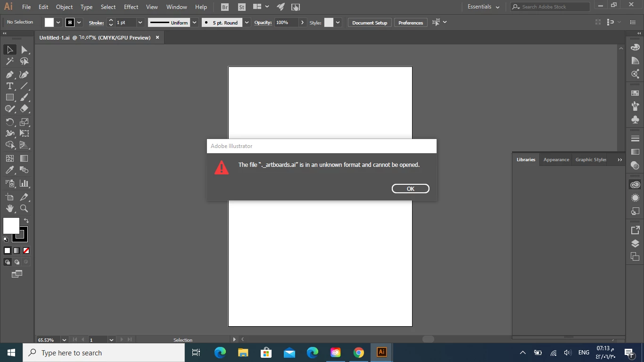Pick the Magic Wand tool
644x362 pixels.
10,61
